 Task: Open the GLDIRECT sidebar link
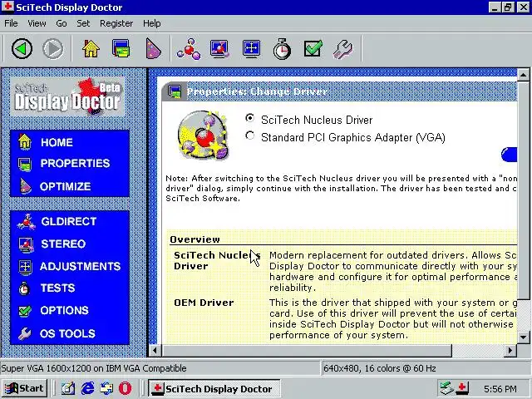point(69,222)
